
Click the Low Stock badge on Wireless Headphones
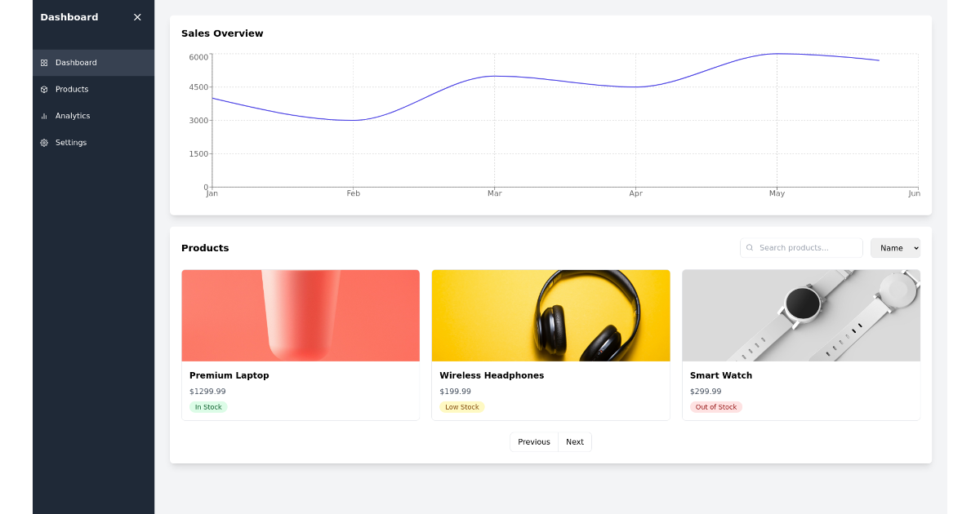[461, 406]
